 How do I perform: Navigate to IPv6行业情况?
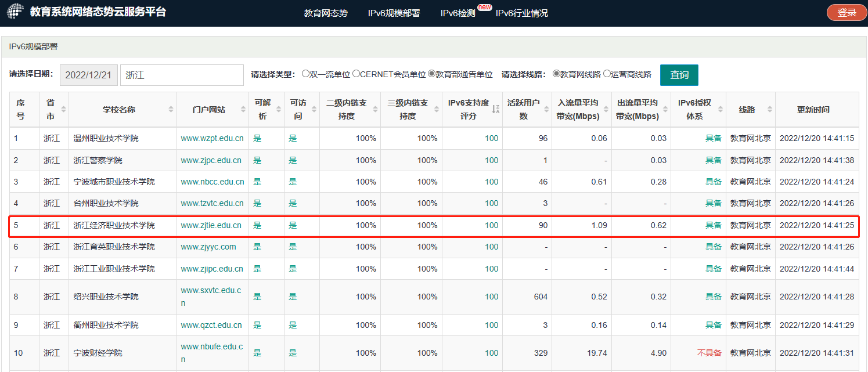point(521,12)
